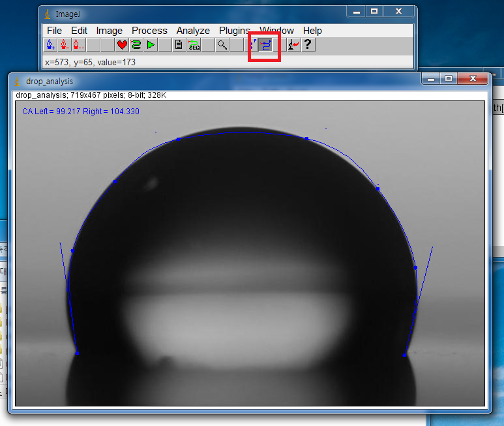Open the Plugins menu

[x=234, y=31]
